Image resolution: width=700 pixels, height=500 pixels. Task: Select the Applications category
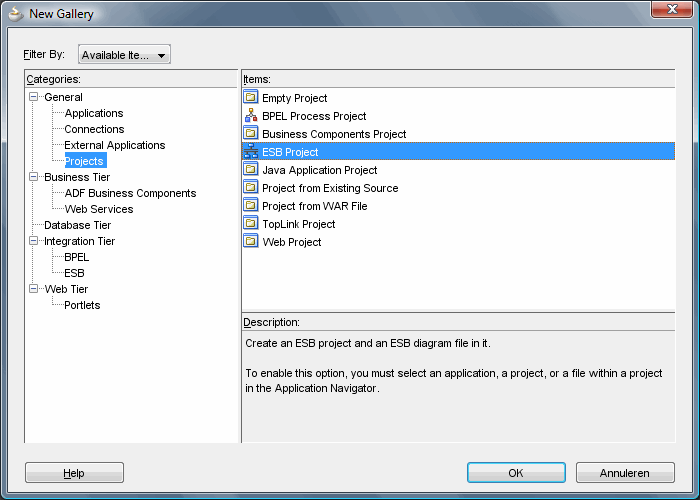tap(94, 113)
